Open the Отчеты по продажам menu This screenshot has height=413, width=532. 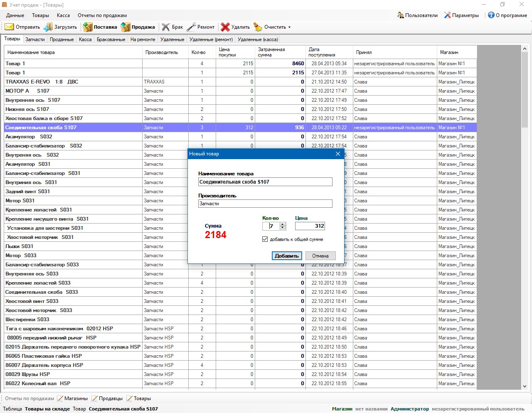click(102, 15)
